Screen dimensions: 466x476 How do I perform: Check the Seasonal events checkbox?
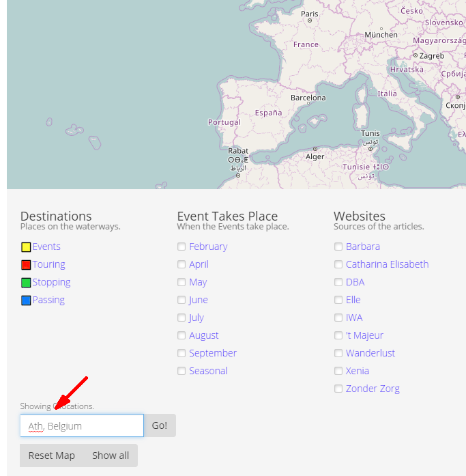click(181, 371)
